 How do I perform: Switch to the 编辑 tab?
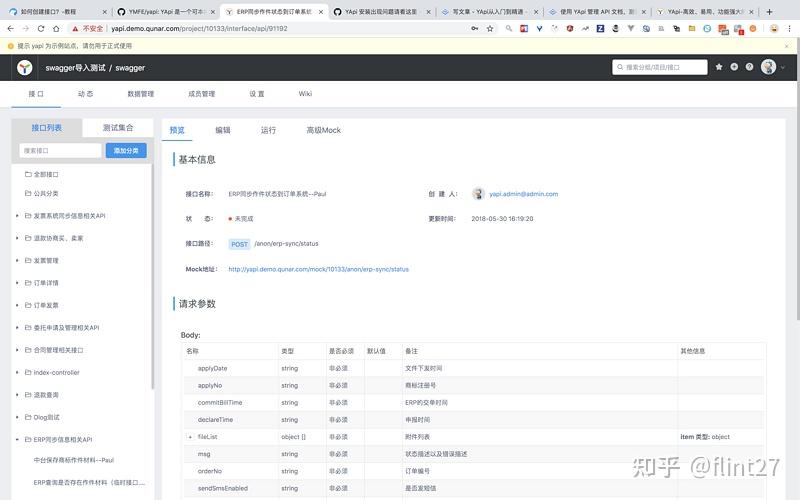coord(223,130)
